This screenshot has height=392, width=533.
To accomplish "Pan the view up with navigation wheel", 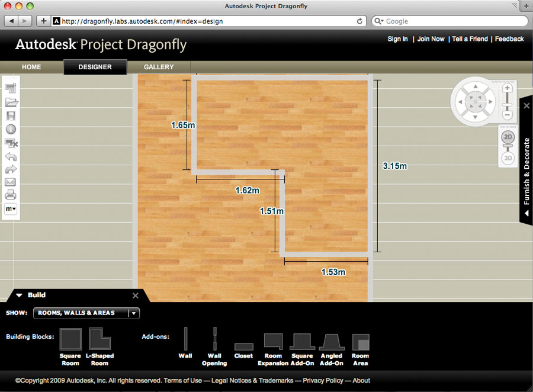I will click(476, 86).
